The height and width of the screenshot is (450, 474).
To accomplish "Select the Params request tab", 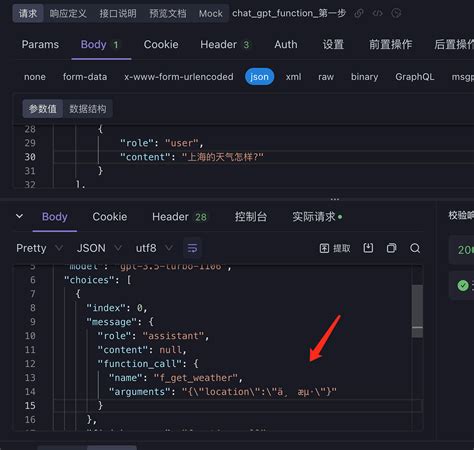I will 40,44.
